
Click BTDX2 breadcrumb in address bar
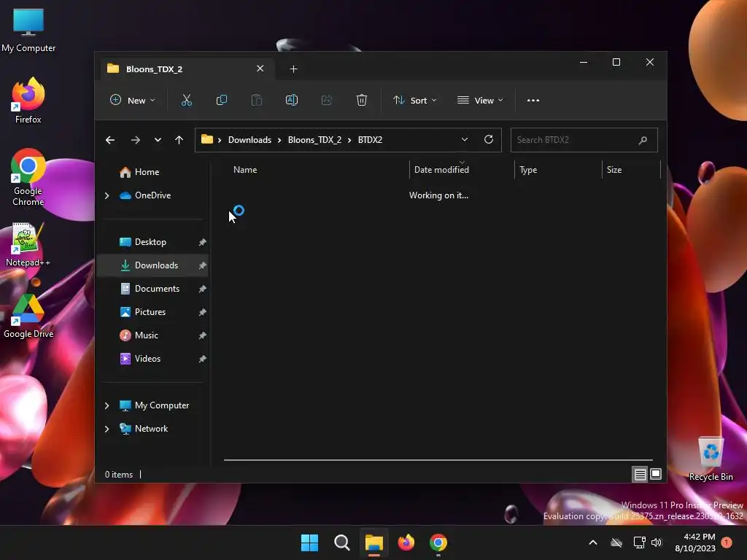click(x=370, y=140)
